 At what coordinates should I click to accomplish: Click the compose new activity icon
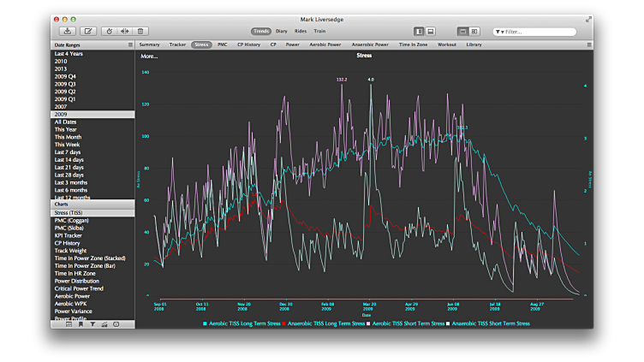[x=89, y=31]
